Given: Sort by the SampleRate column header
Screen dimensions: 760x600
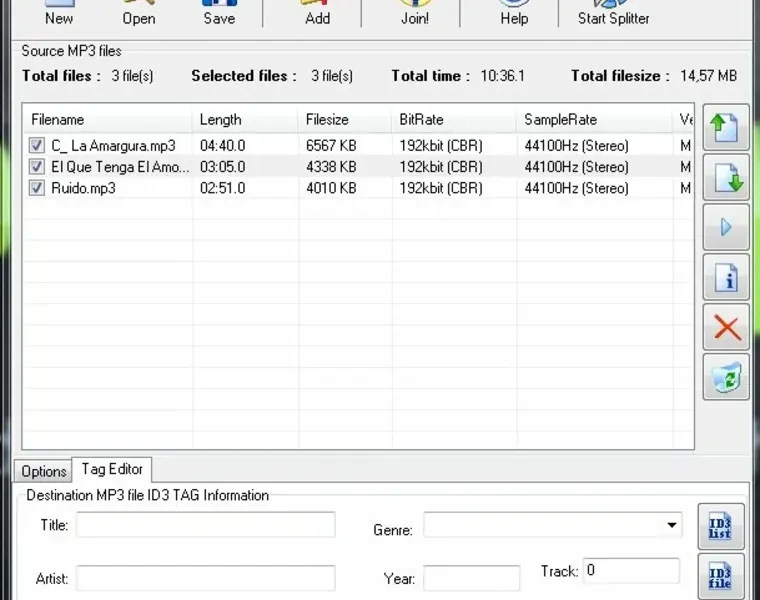Looking at the screenshot, I should (x=594, y=120).
